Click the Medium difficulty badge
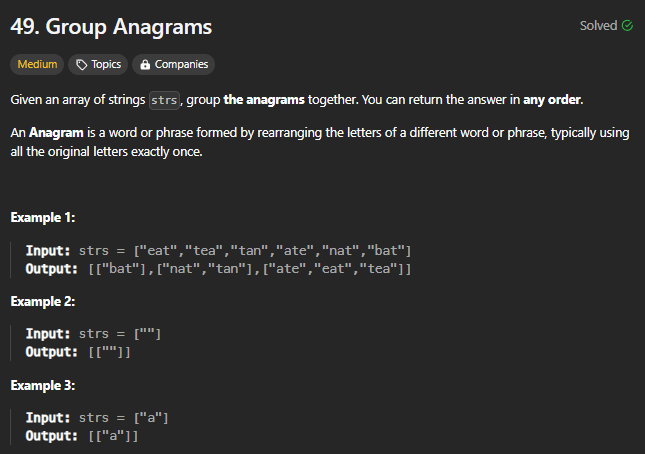 (x=37, y=65)
